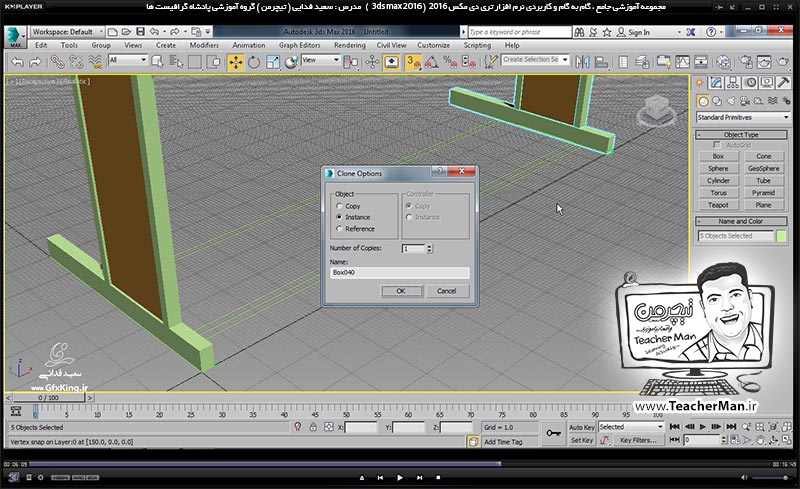Screen dimensions: 800x489
Task: Switch to Utilities hammer panel tab
Action: pos(784,83)
